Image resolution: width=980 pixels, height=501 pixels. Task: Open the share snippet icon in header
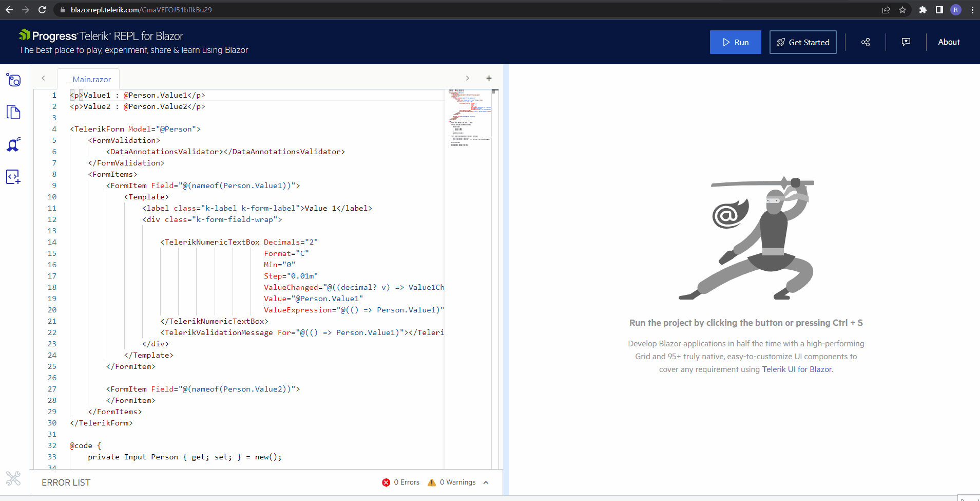pyautogui.click(x=866, y=42)
